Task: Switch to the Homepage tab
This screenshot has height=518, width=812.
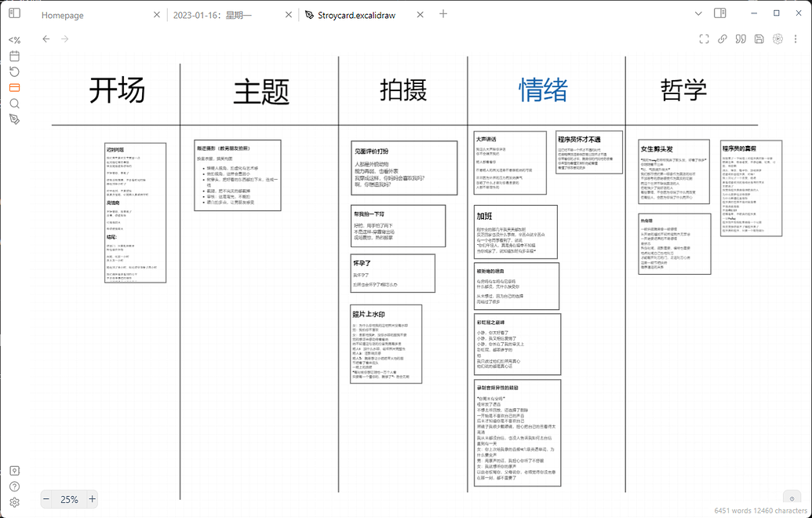Action: point(63,15)
